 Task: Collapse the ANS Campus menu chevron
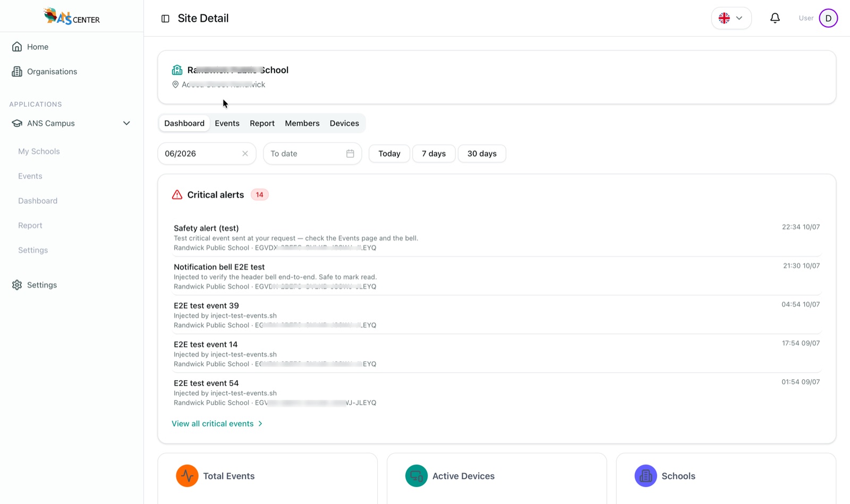(126, 123)
